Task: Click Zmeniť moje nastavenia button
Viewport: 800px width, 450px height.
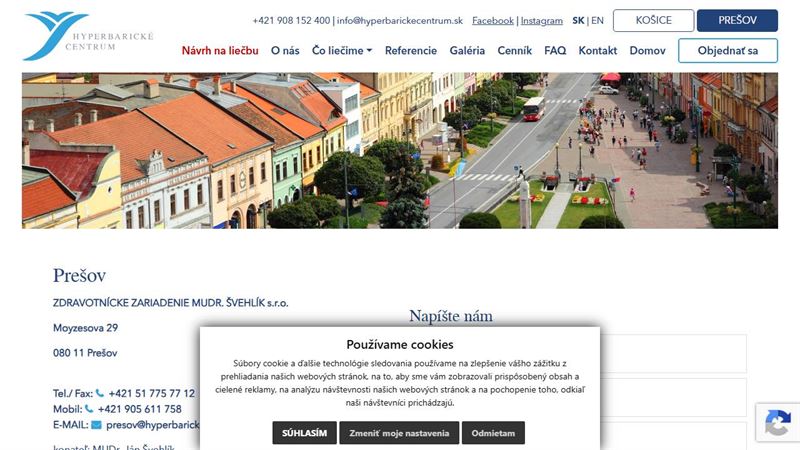Action: click(399, 433)
